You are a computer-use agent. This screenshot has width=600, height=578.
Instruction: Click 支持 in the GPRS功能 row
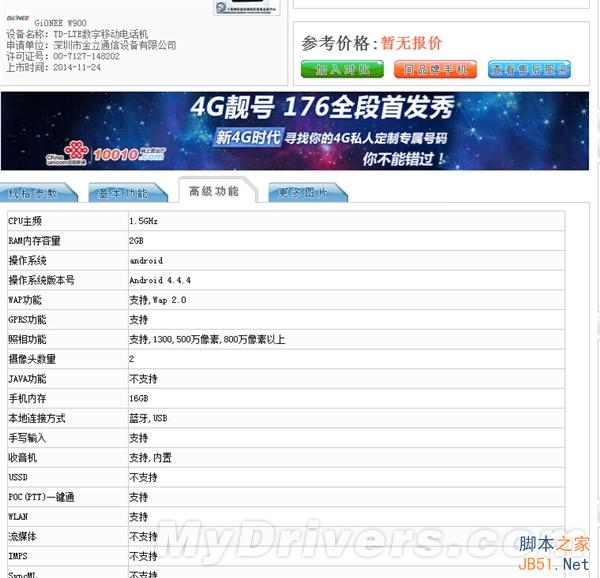pyautogui.click(x=138, y=320)
